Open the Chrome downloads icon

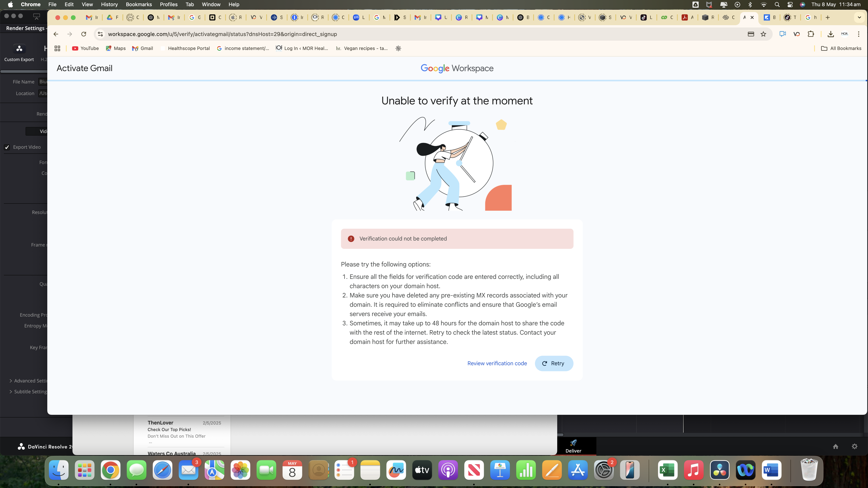pos(830,34)
